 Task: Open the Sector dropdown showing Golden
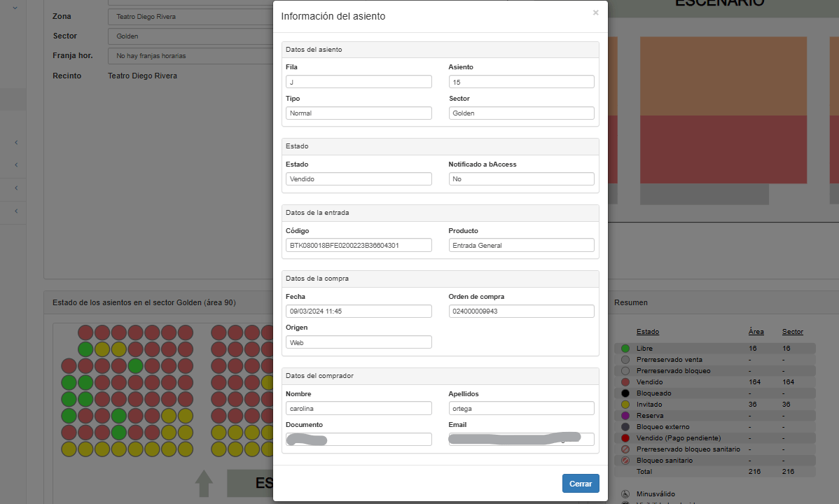(x=190, y=36)
